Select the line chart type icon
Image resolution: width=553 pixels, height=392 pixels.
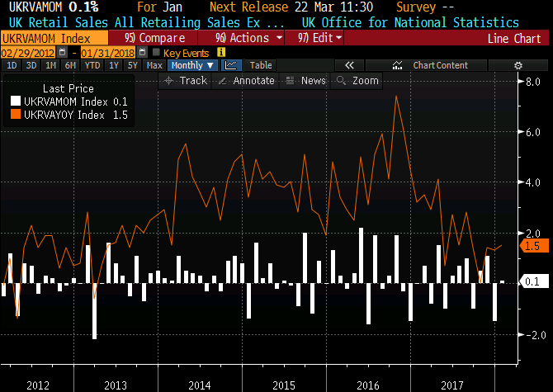pyautogui.click(x=231, y=65)
